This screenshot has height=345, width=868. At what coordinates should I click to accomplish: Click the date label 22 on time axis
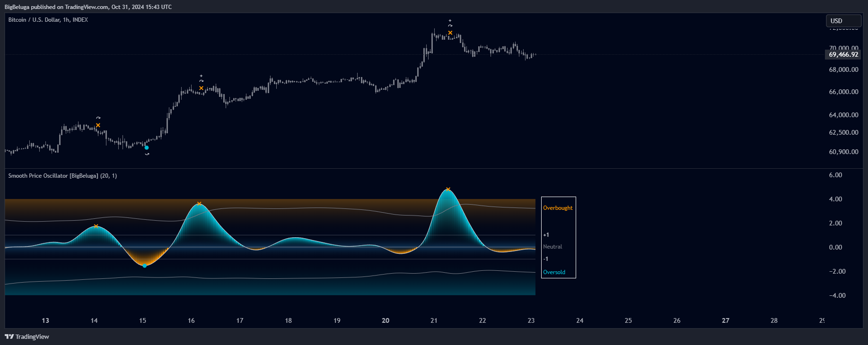[x=482, y=320]
